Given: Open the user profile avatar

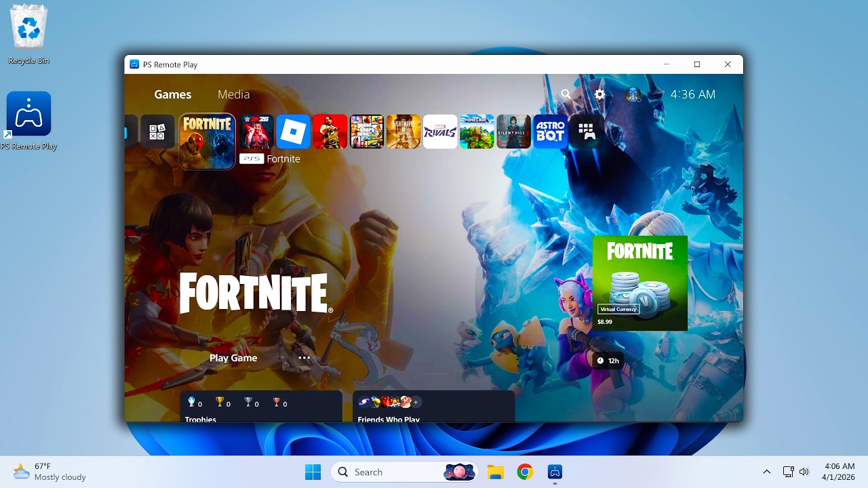Looking at the screenshot, I should pyautogui.click(x=633, y=94).
